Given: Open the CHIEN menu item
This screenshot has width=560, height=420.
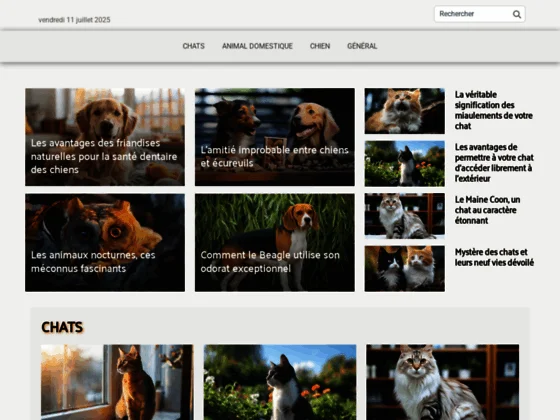Looking at the screenshot, I should pyautogui.click(x=320, y=46).
